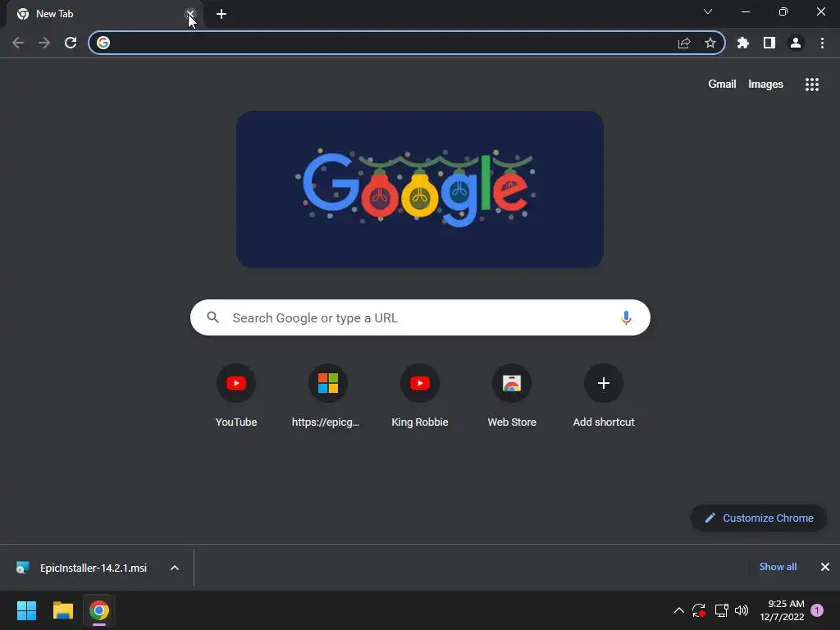Open the Extensions puzzle icon
This screenshot has height=630, width=840.
743,43
